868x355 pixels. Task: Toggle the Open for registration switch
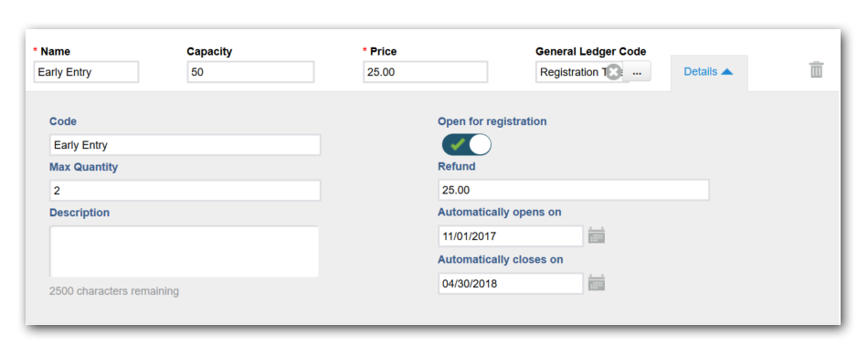466,145
